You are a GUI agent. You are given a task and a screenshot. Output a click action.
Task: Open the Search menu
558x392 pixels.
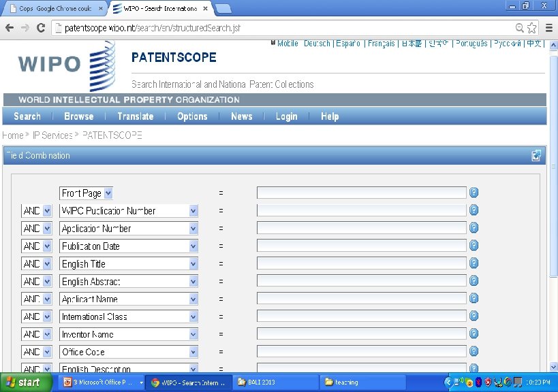coord(27,116)
